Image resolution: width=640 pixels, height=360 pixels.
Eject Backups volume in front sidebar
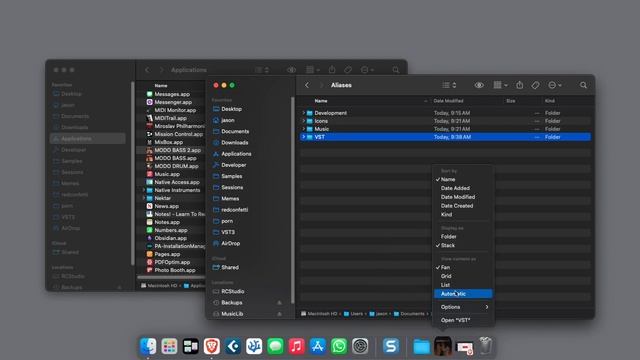tap(280, 303)
